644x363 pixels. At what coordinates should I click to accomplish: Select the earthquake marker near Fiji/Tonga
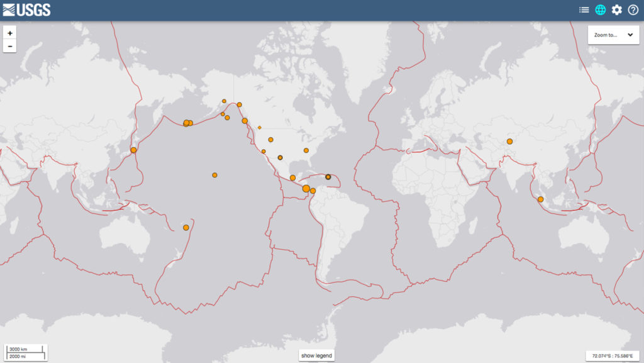tap(186, 228)
